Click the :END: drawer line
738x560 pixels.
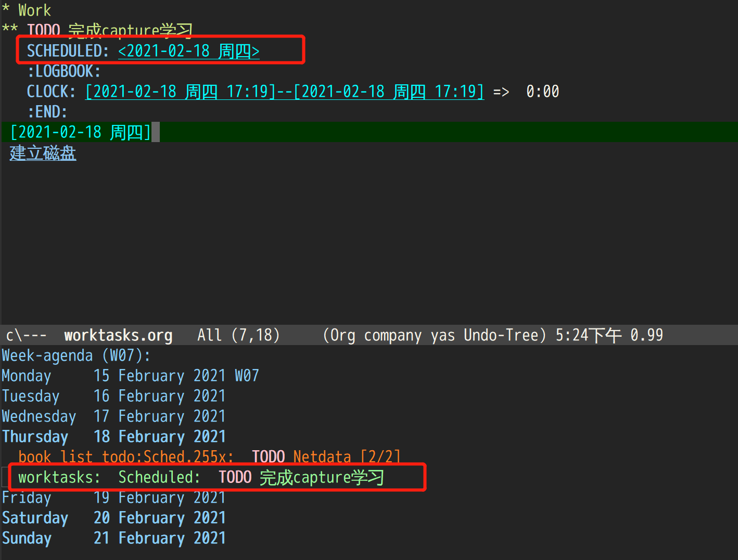47,112
